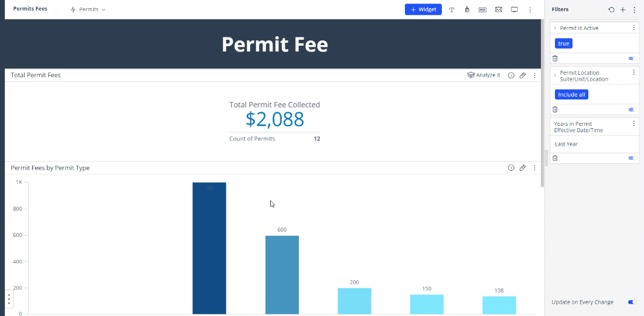Click the + Widget button
644x316 pixels.
[x=423, y=9]
